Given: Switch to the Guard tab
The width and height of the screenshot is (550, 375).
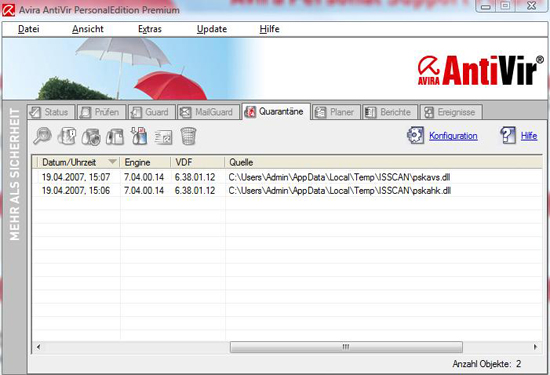Looking at the screenshot, I should (x=152, y=112).
